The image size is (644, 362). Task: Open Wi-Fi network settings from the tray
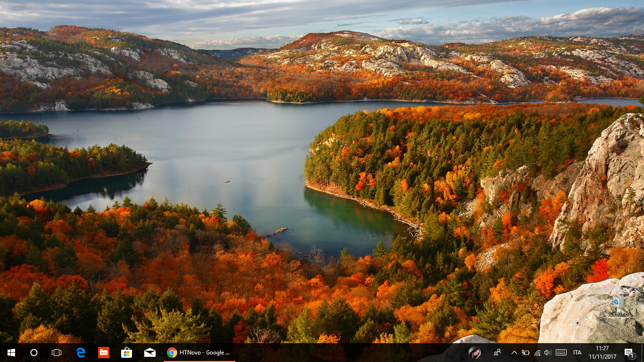click(537, 353)
